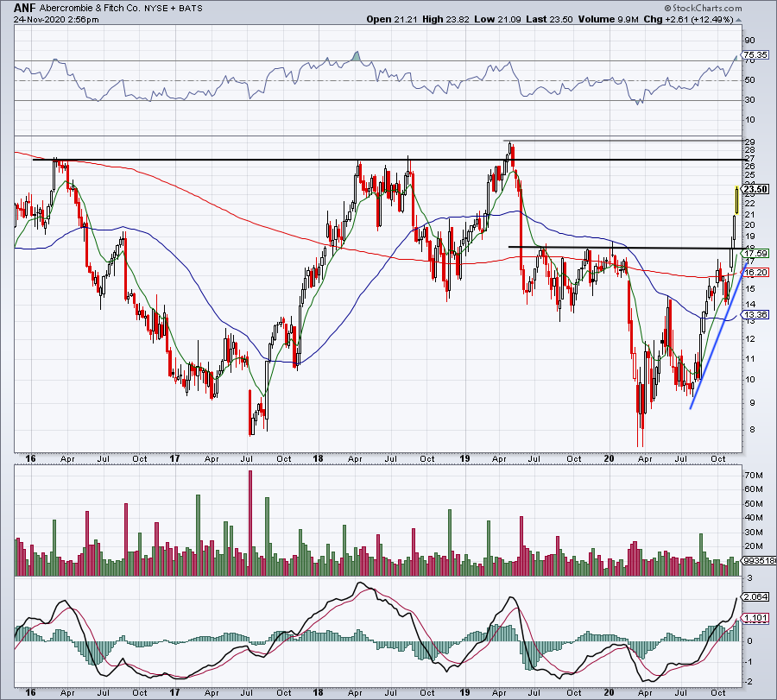Click the Open 21.21 value
The height and width of the screenshot is (700, 777).
pos(393,19)
